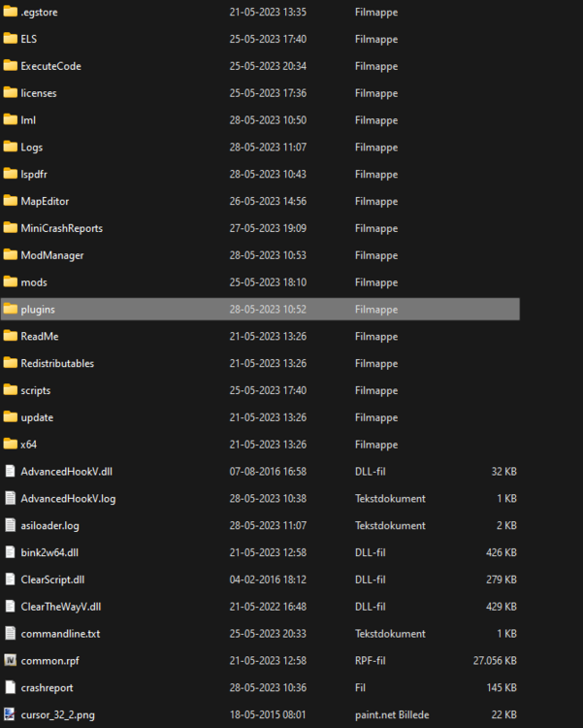Click the .egstore folder icon
Screen dimensions: 583x728
(x=11, y=12)
